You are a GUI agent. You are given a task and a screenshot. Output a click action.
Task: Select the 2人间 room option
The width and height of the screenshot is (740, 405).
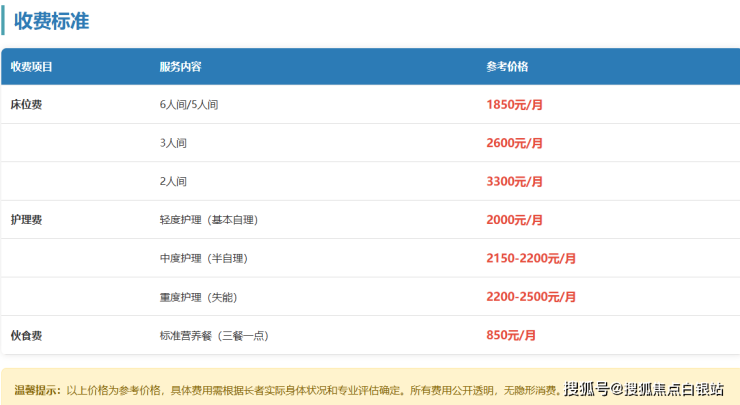click(x=173, y=182)
